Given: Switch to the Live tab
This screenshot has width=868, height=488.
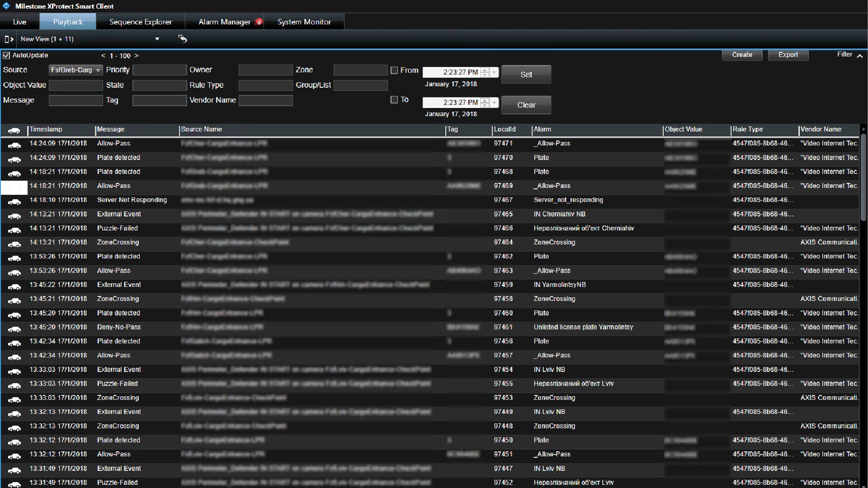Looking at the screenshot, I should [19, 22].
